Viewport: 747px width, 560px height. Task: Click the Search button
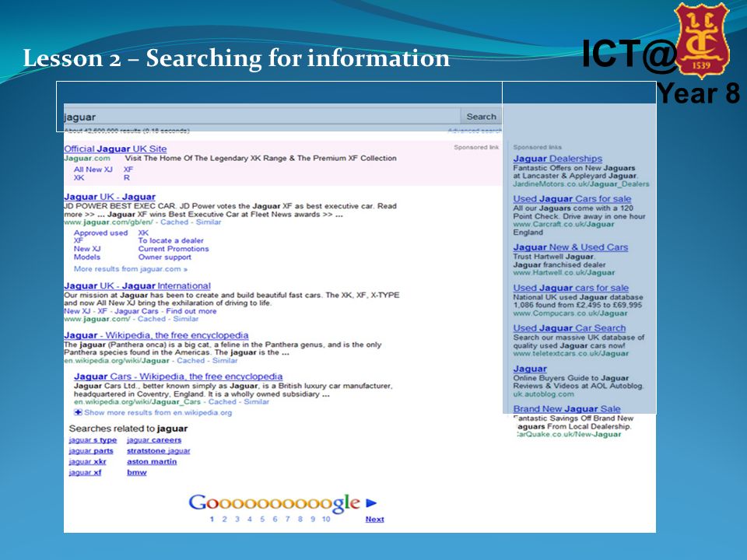click(481, 117)
